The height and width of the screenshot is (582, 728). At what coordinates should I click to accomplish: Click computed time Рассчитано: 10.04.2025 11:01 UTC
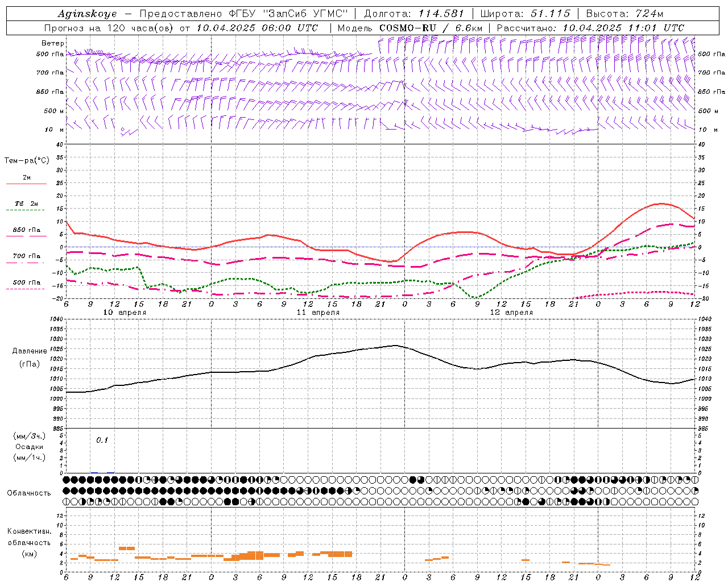pos(590,28)
